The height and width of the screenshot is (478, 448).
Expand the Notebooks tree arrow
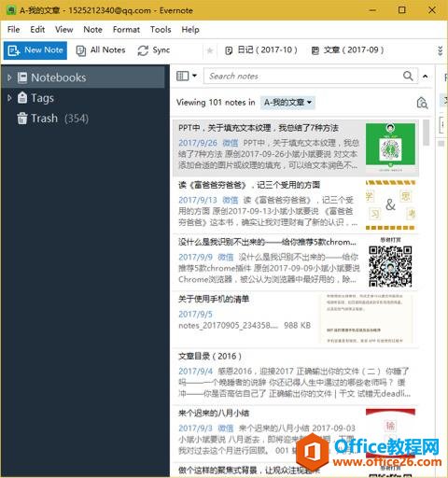[9, 77]
